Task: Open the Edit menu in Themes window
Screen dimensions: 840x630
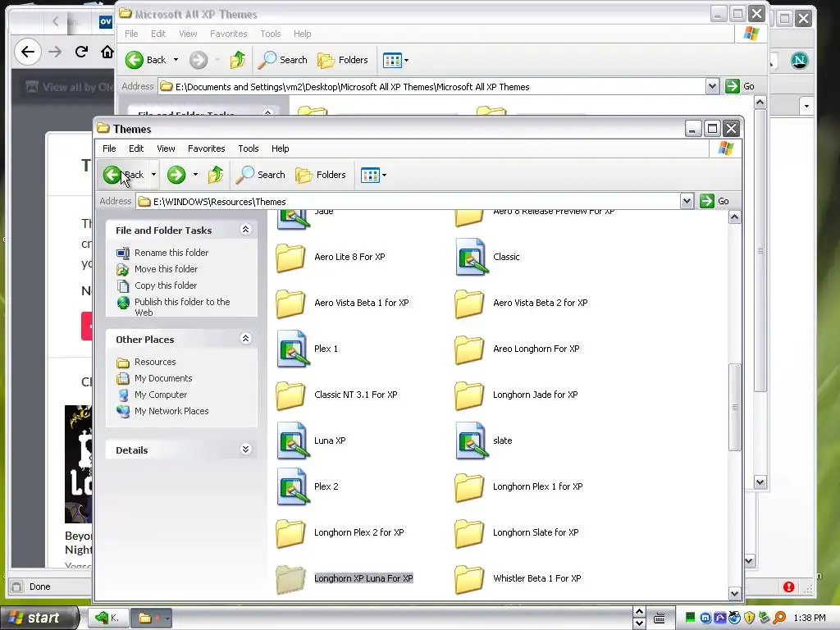Action: click(136, 148)
